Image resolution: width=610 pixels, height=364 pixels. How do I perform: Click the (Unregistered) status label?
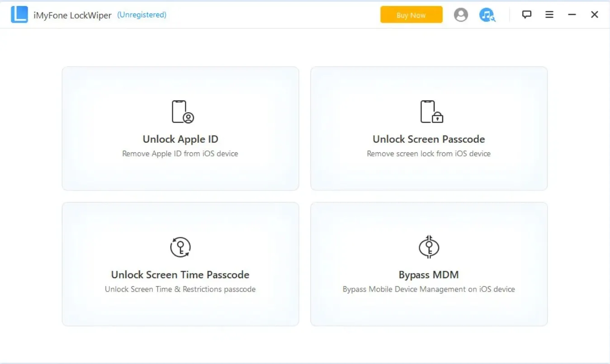142,15
